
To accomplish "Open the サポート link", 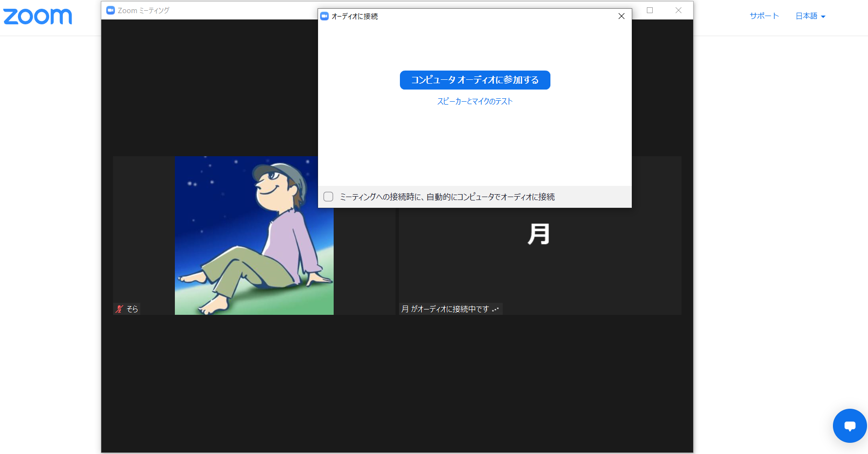I will [764, 16].
